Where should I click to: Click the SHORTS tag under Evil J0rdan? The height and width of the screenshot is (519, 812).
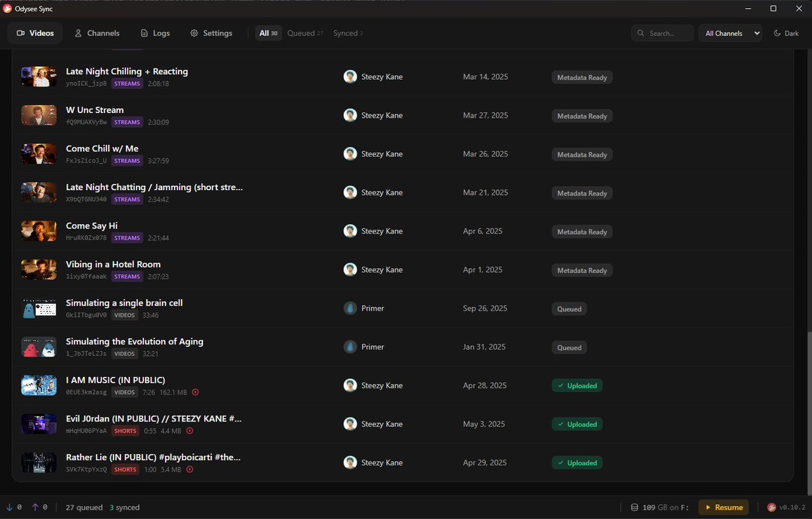[125, 431]
